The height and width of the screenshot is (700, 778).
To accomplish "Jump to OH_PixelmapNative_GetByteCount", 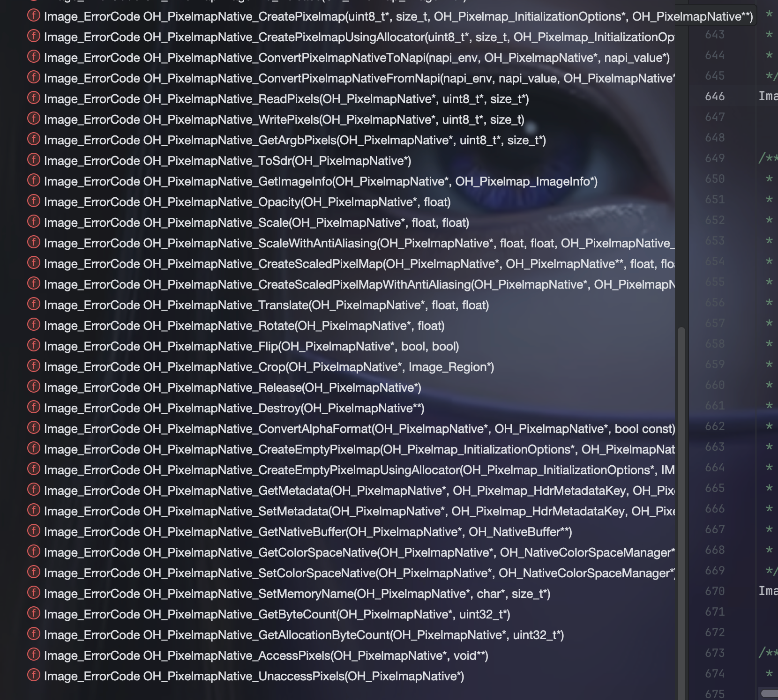I will [277, 614].
